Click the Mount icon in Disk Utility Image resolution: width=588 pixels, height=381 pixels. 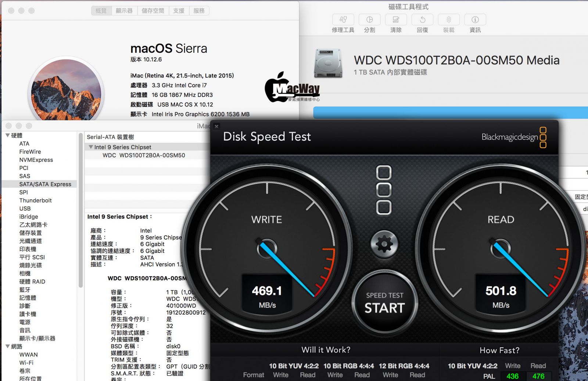click(x=449, y=19)
